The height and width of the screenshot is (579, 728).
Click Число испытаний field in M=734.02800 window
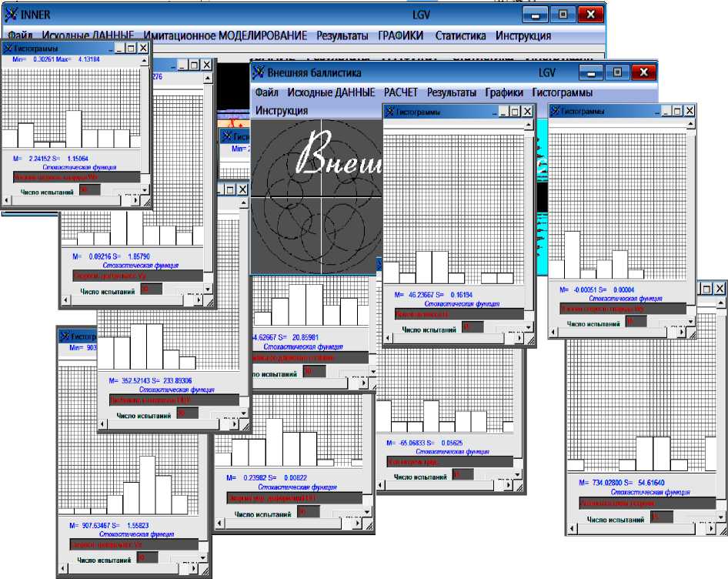coord(662,517)
